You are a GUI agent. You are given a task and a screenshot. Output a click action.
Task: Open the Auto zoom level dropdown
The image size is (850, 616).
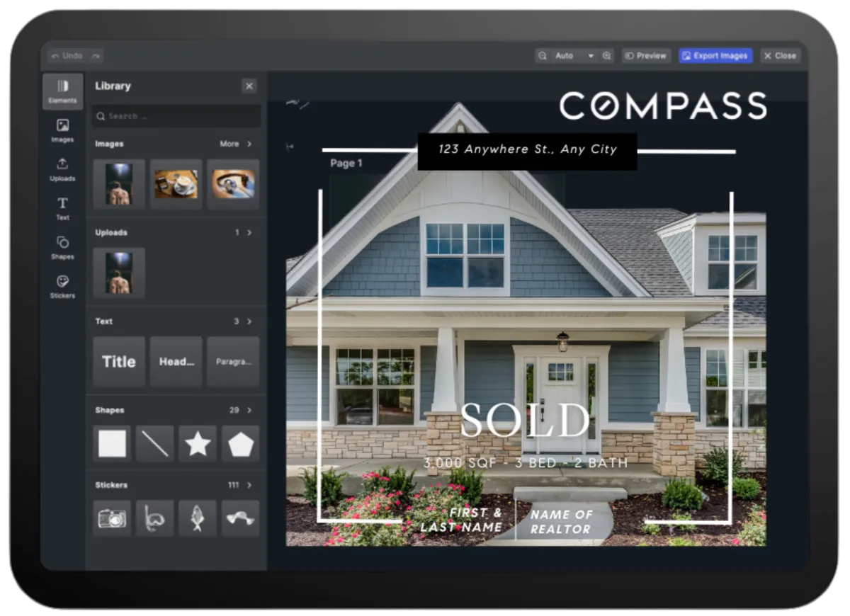pos(574,55)
